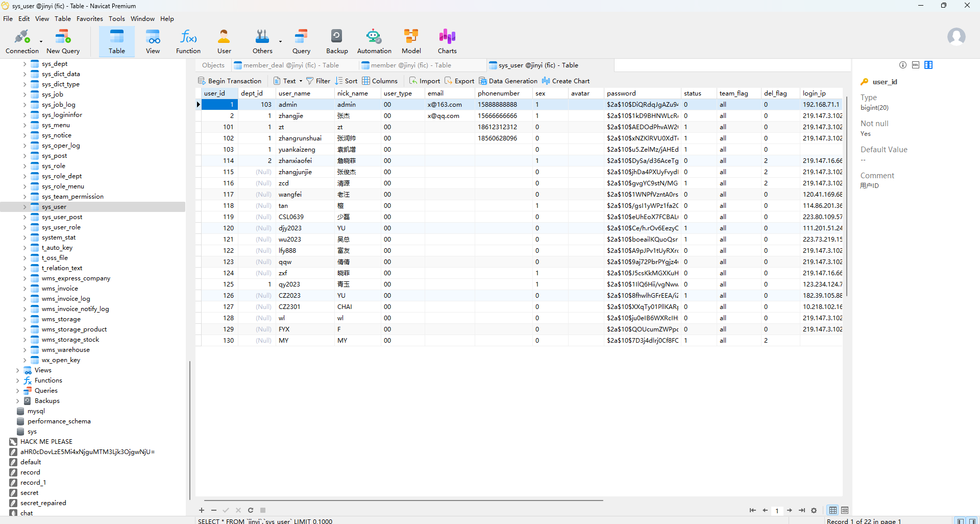The width and height of the screenshot is (980, 524).
Task: Select the wms_invoice table in tree
Action: click(x=60, y=289)
